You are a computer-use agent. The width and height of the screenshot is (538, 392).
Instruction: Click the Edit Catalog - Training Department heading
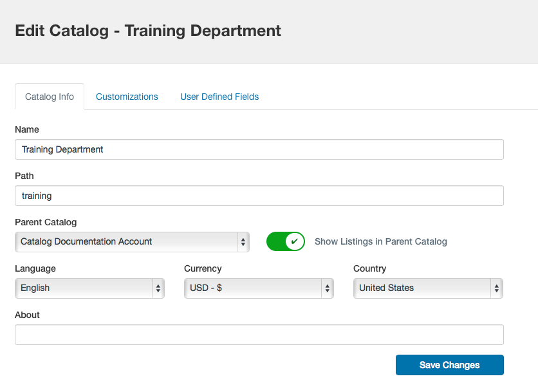[x=148, y=30]
